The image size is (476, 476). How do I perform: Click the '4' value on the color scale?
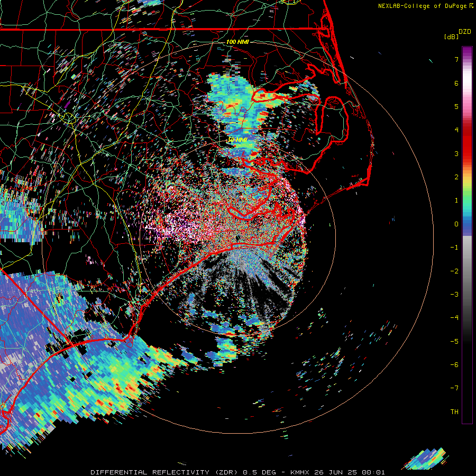click(456, 130)
